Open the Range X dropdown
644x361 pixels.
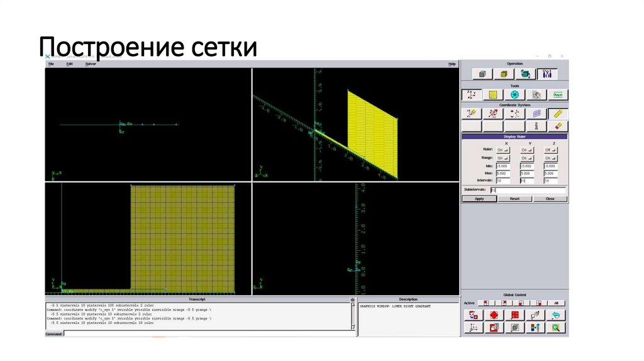coord(502,158)
